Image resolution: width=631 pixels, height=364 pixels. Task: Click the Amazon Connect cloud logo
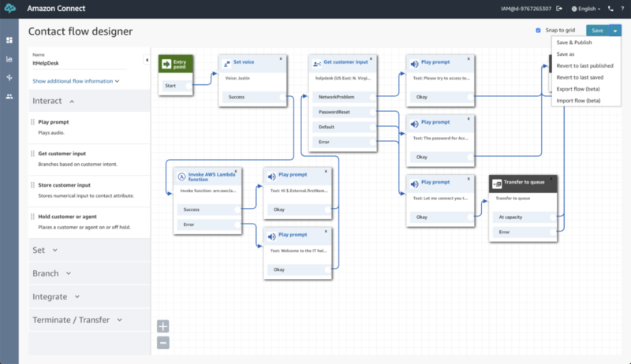click(9, 9)
